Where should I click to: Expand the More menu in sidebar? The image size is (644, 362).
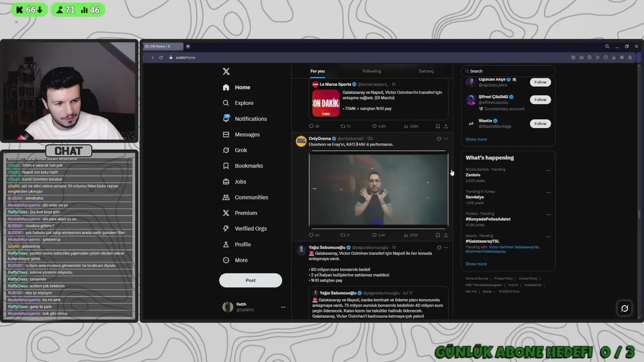point(235,260)
